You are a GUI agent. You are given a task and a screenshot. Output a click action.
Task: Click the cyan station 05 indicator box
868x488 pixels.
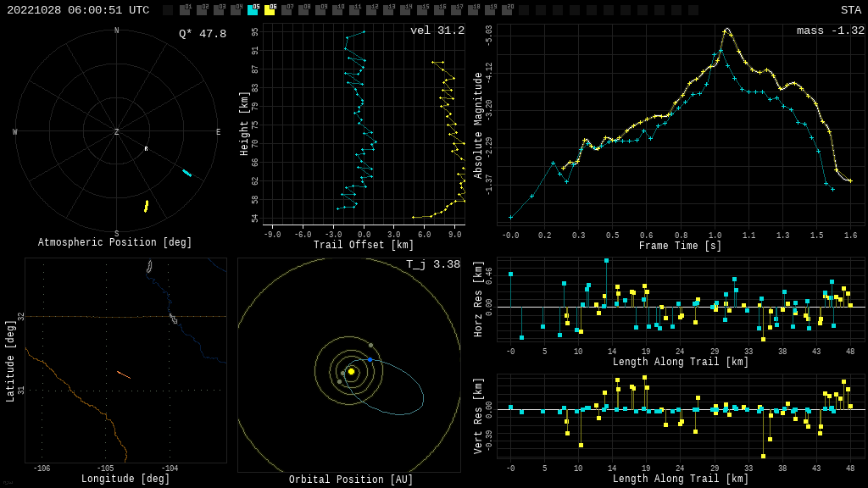tap(253, 10)
